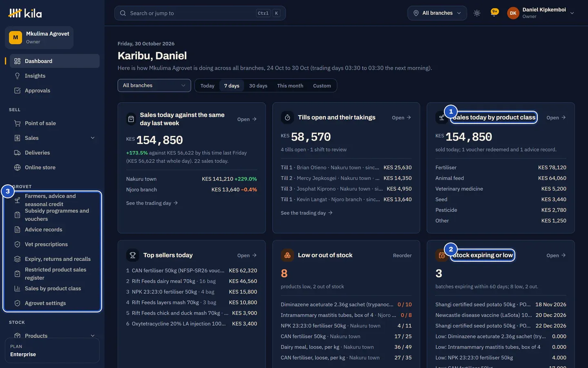Click the Reorder link on low stock
Screen dimensions: 588x368
(x=402, y=255)
